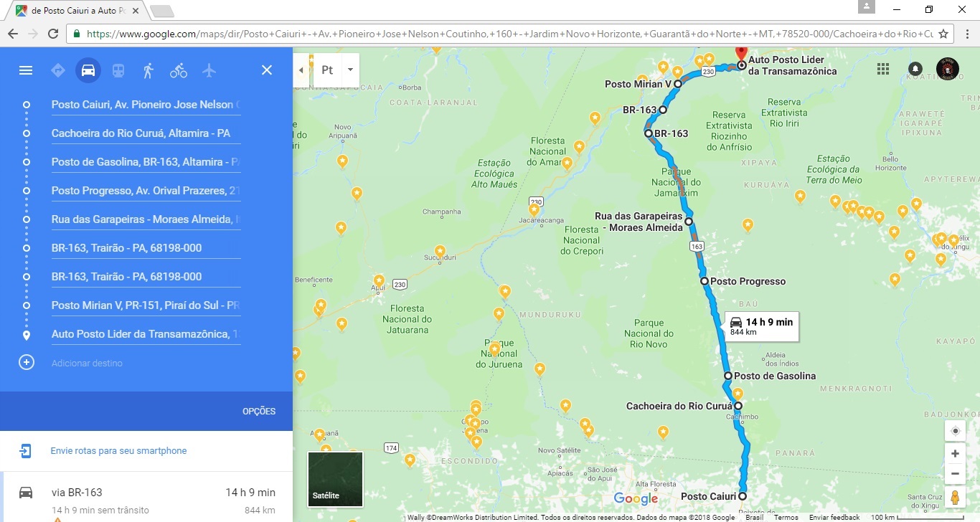The height and width of the screenshot is (522, 980).
Task: Select walking travel mode
Action: [x=149, y=70]
